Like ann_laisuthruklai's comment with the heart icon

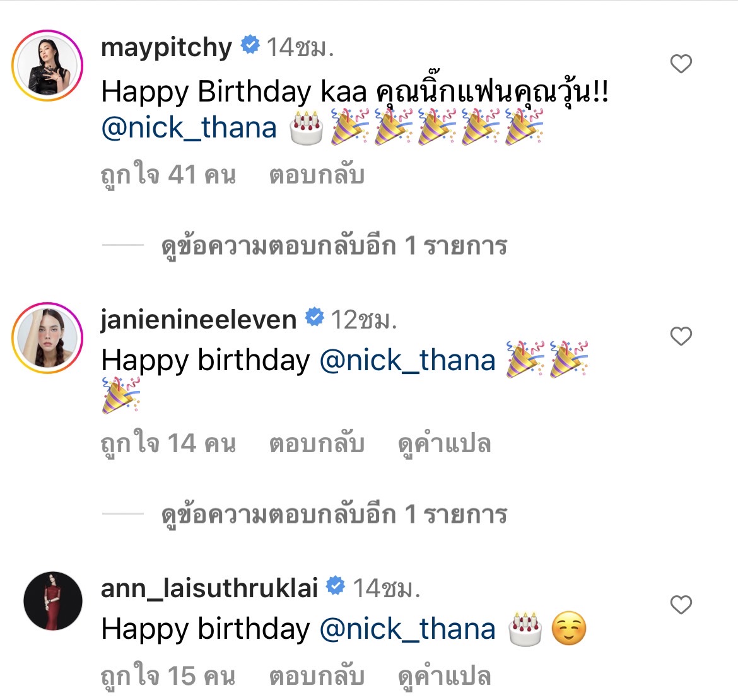681,604
